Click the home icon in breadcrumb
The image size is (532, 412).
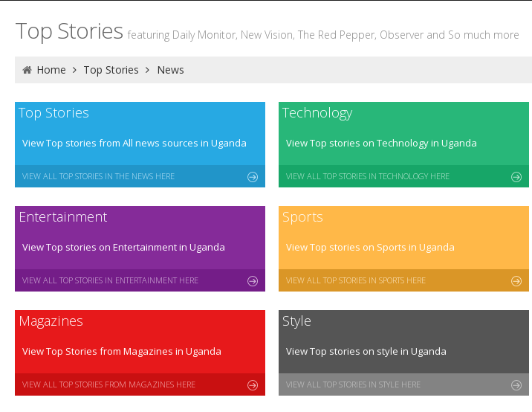[27, 70]
